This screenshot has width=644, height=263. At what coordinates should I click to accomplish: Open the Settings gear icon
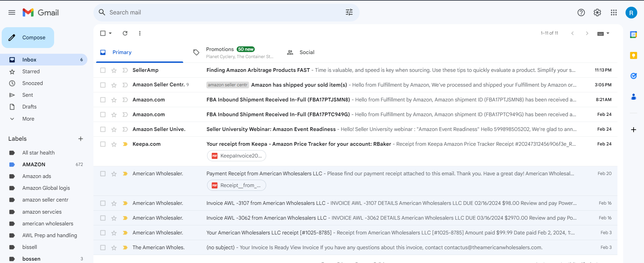click(x=597, y=12)
